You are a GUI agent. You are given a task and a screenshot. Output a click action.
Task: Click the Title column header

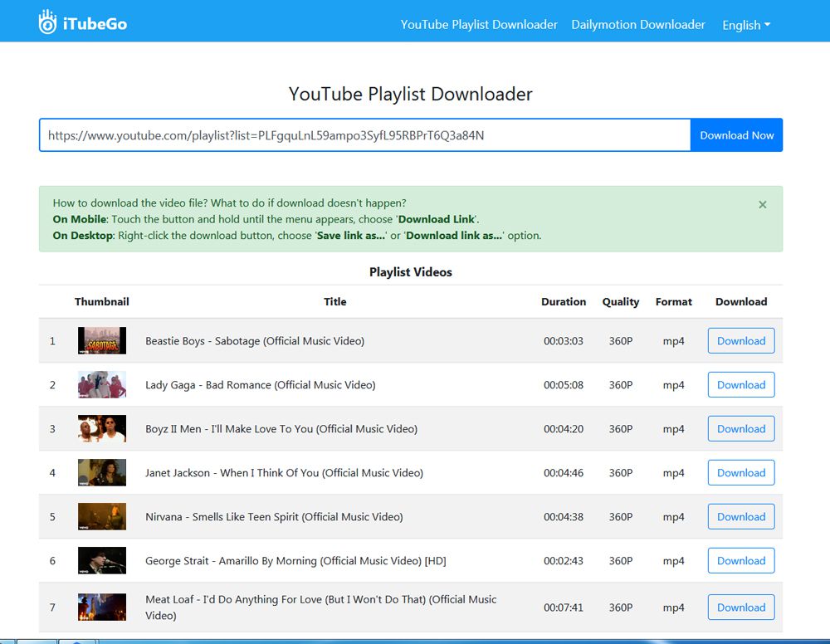coord(335,301)
